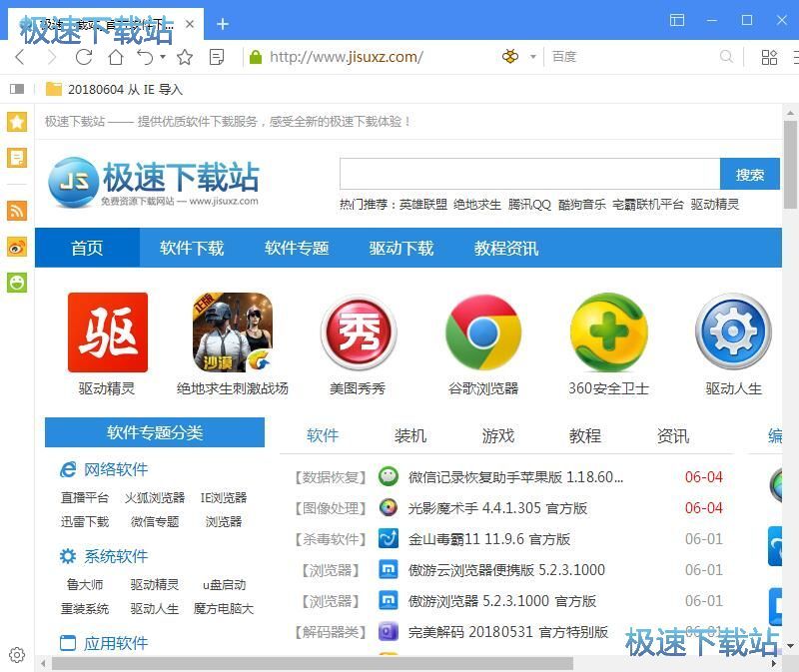Select the 软件下载 nav tab
Screen dimensions: 799x672
[192, 248]
